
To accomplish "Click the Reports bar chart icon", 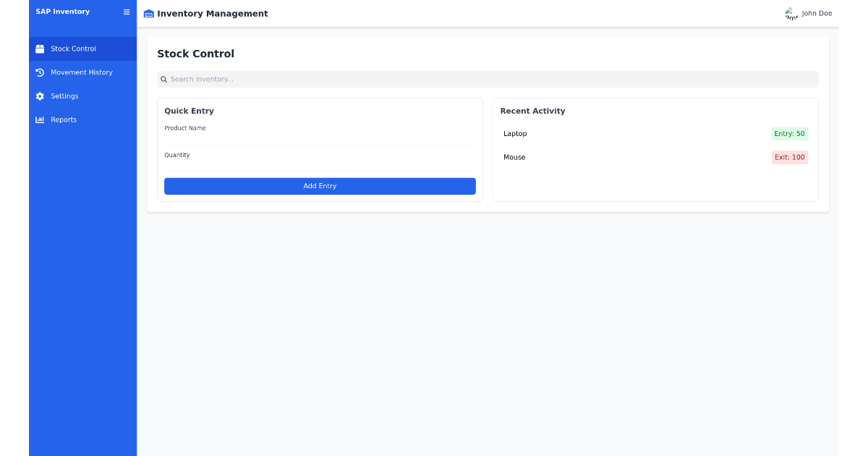I will coord(40,119).
